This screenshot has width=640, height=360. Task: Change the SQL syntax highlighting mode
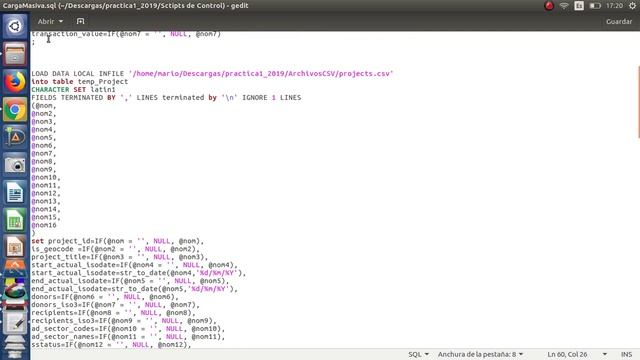[x=418, y=354]
